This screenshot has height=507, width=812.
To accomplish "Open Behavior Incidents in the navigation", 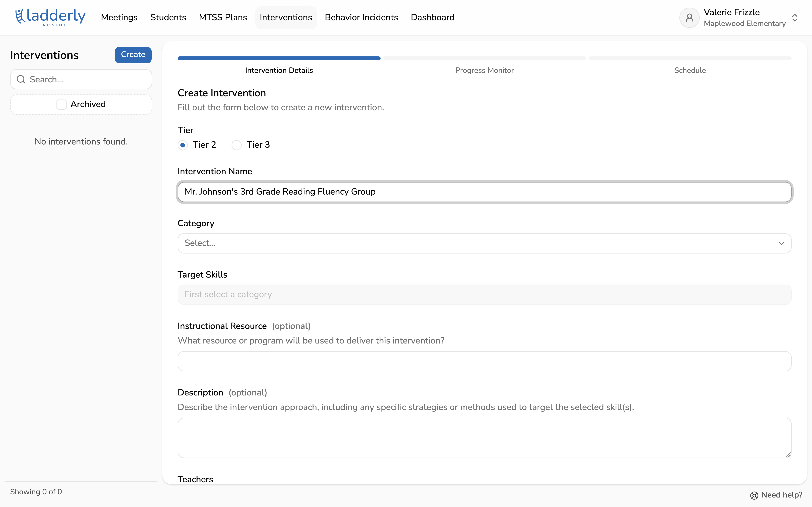I will pyautogui.click(x=361, y=18).
